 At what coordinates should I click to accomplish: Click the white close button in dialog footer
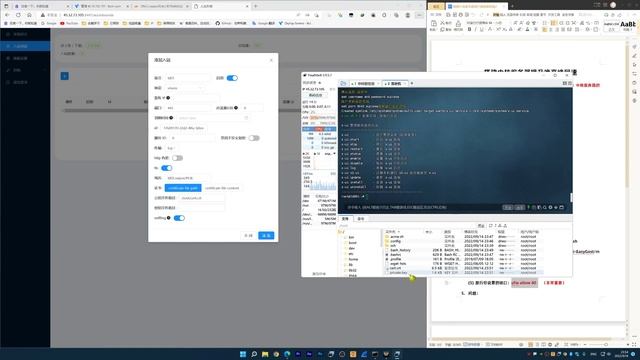[249, 236]
